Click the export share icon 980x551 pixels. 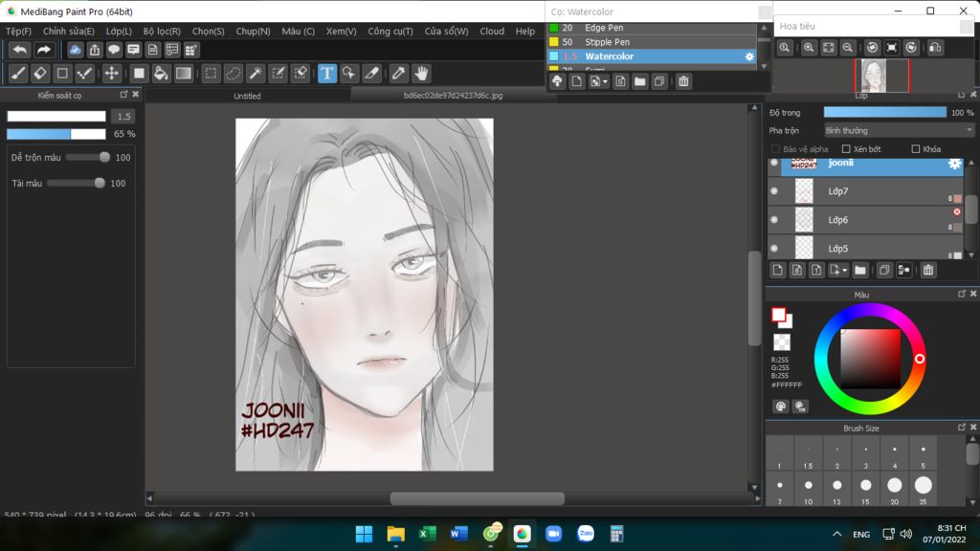(95, 50)
